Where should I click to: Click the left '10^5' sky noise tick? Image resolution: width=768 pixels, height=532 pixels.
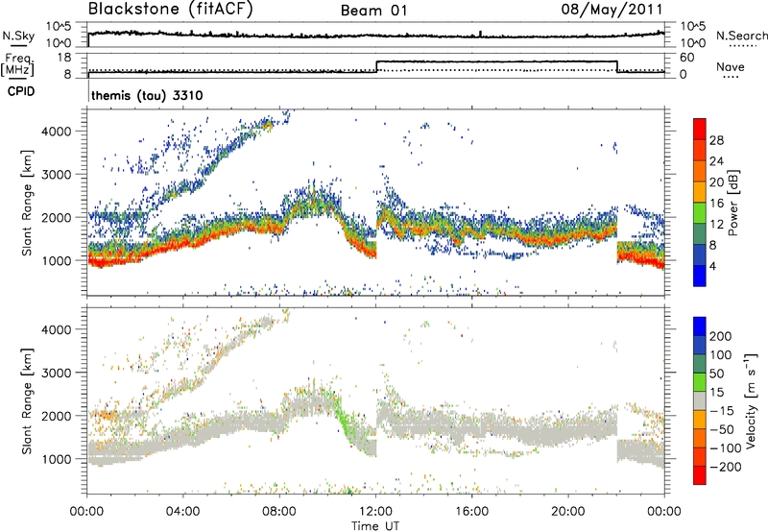(x=59, y=26)
